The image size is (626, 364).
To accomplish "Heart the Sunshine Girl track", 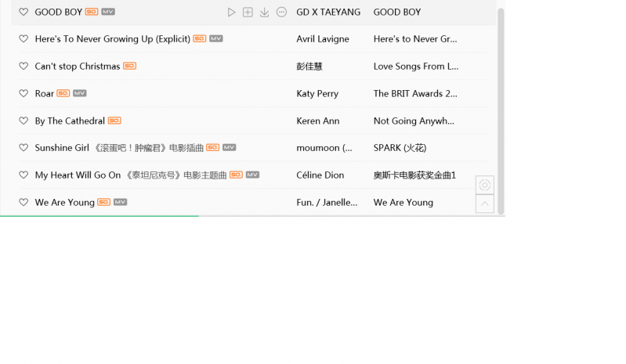I will (x=24, y=147).
